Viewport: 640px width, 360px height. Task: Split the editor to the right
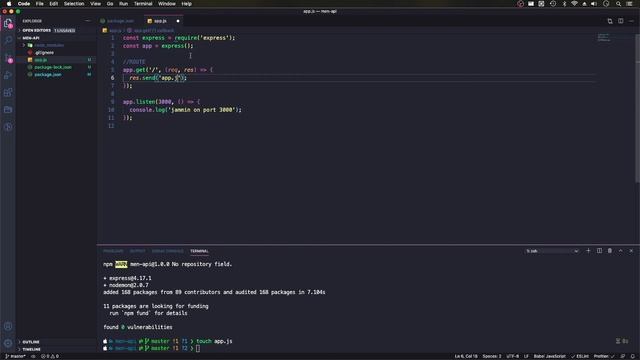click(x=620, y=21)
